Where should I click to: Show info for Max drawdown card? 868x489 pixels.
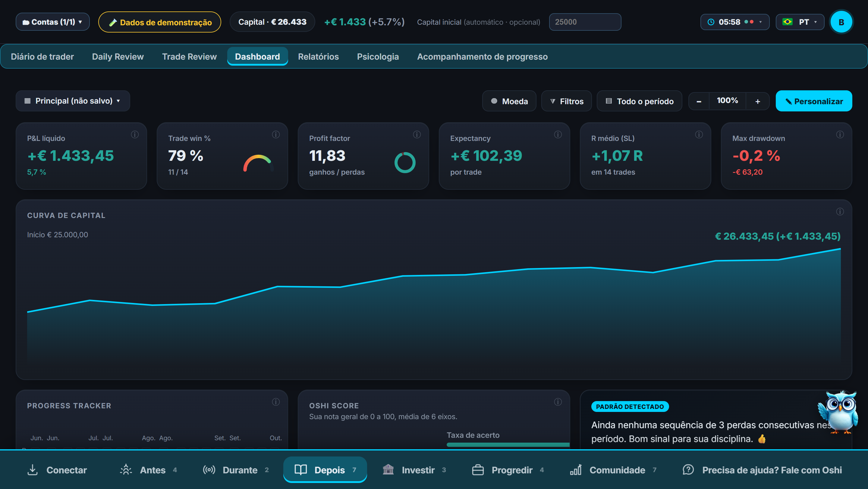tap(840, 135)
